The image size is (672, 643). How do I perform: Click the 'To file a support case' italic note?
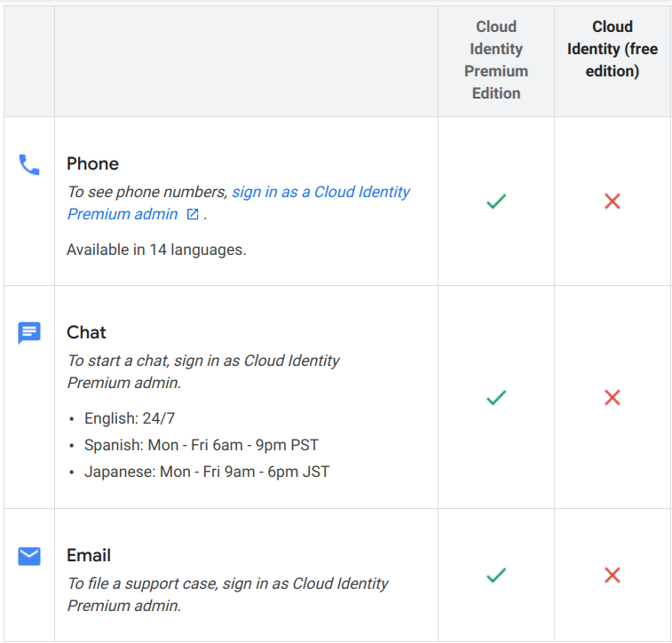(227, 594)
